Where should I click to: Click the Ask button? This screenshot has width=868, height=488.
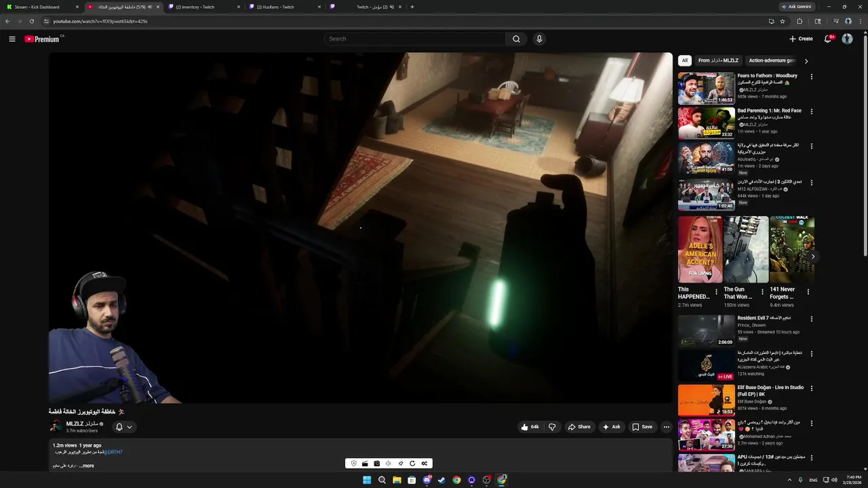pyautogui.click(x=611, y=427)
